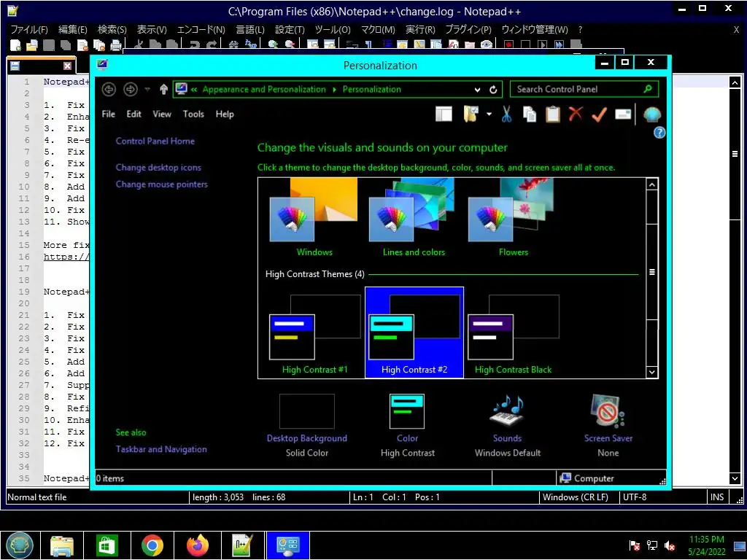Select Windows theme thumbnail
The image size is (747, 560).
tap(314, 218)
